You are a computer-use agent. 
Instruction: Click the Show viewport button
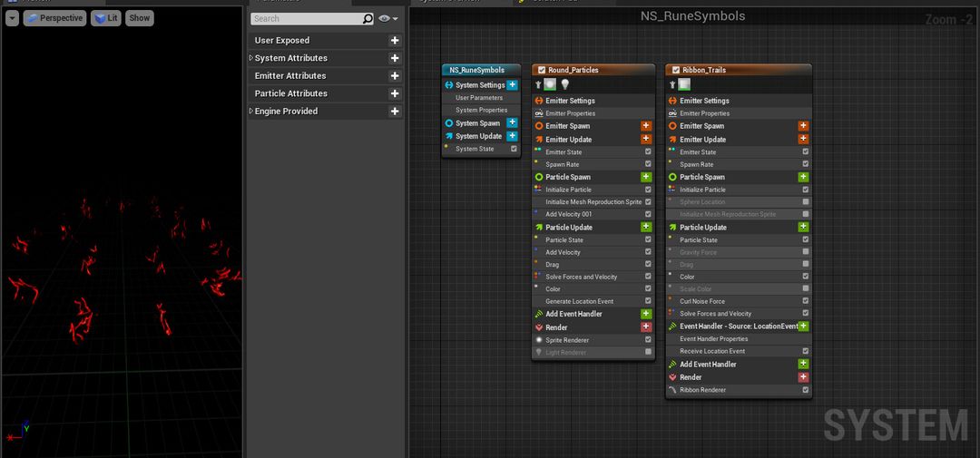tap(139, 18)
